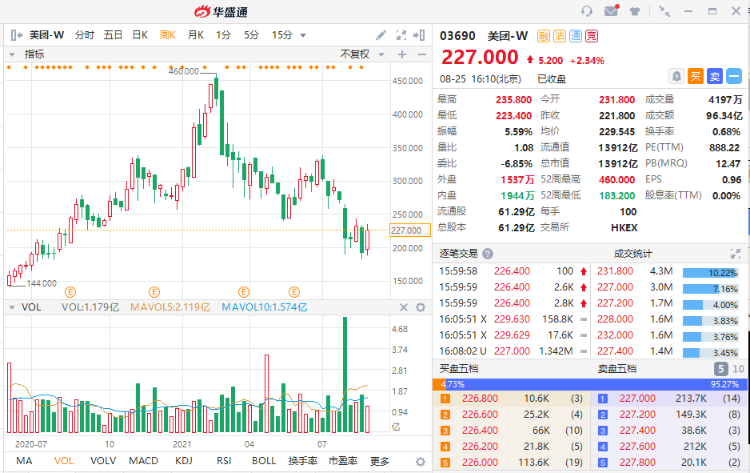Select the 市盈率 PE indicator
The image size is (750, 473).
point(343,461)
